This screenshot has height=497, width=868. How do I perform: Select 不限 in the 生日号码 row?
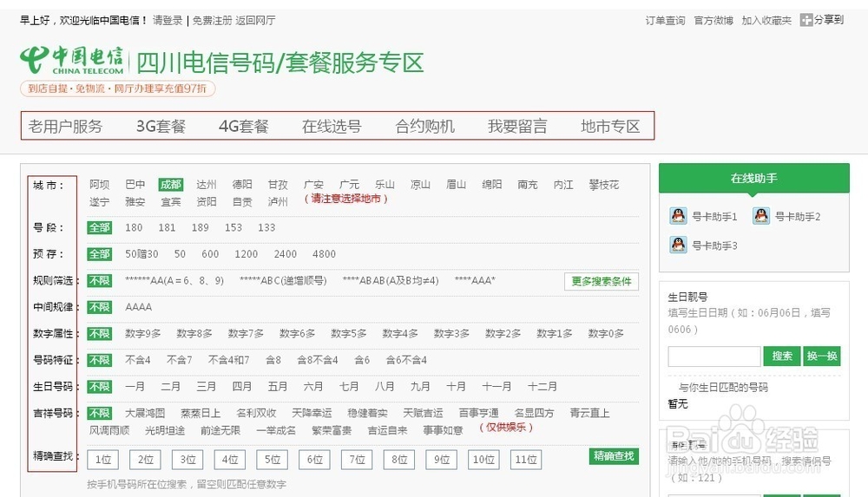pyautogui.click(x=100, y=386)
